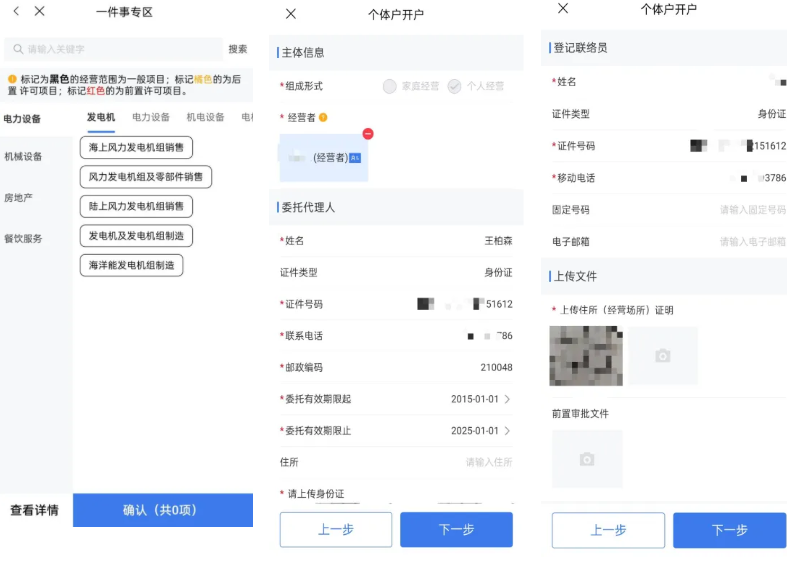Select the 家庭经营 radio option
This screenshot has height=562, width=787.
[390, 86]
